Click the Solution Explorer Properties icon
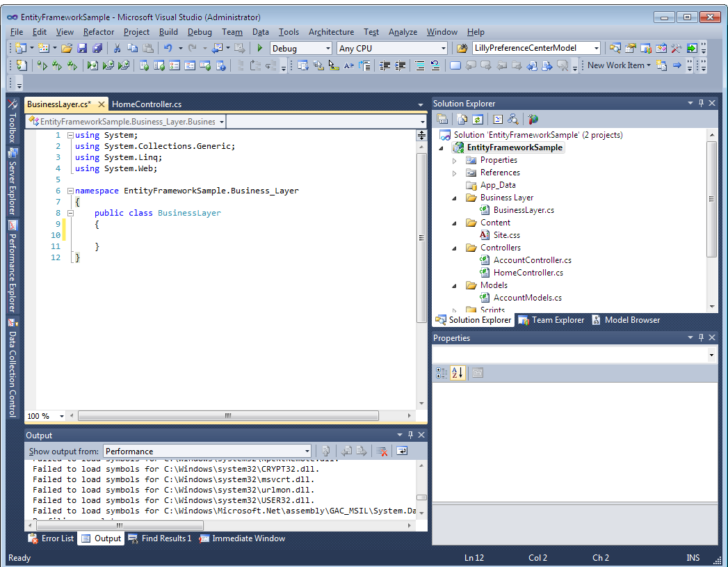Viewport: 728px width, 567px height. click(x=442, y=120)
